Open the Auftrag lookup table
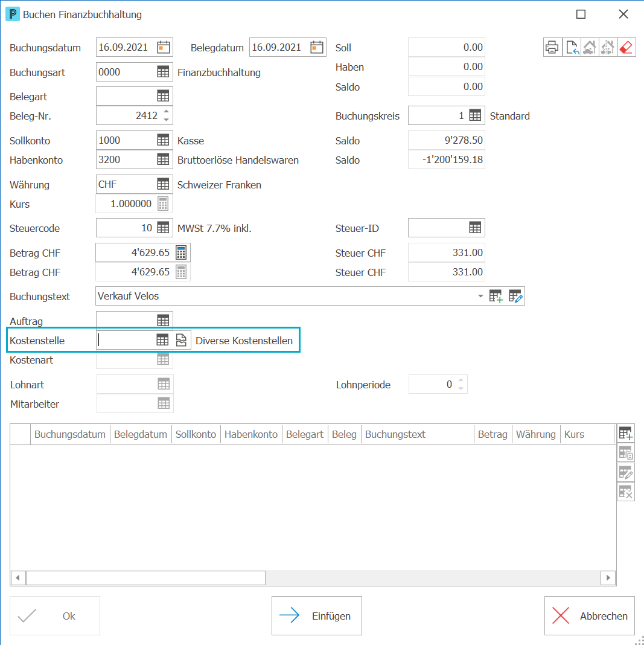This screenshot has height=645, width=644. pyautogui.click(x=163, y=321)
